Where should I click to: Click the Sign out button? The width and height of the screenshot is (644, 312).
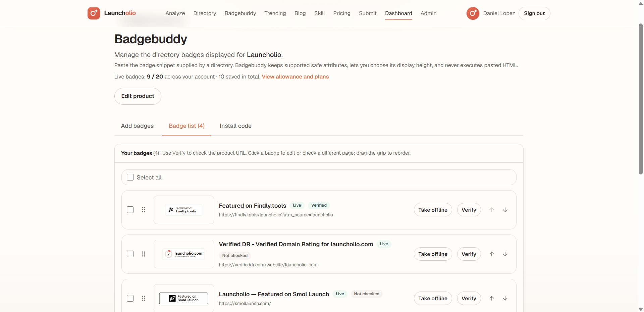[534, 13]
